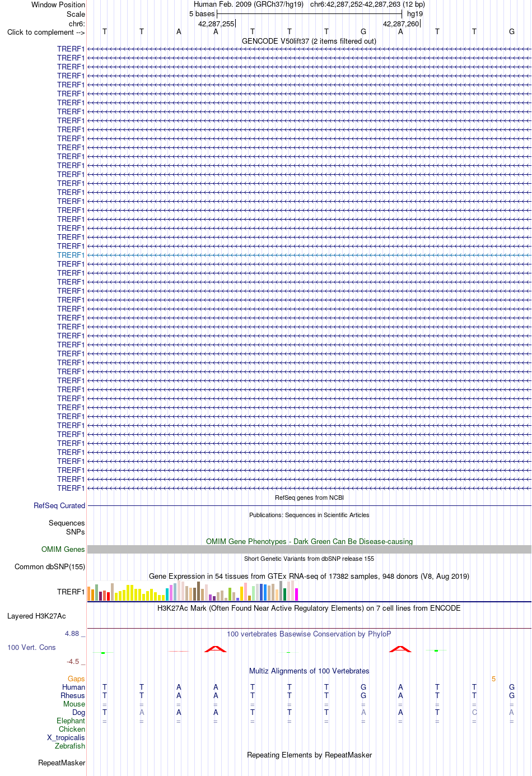532x776 pixels.
Task: Select the Chicken alignment row label
Action: tap(72, 729)
